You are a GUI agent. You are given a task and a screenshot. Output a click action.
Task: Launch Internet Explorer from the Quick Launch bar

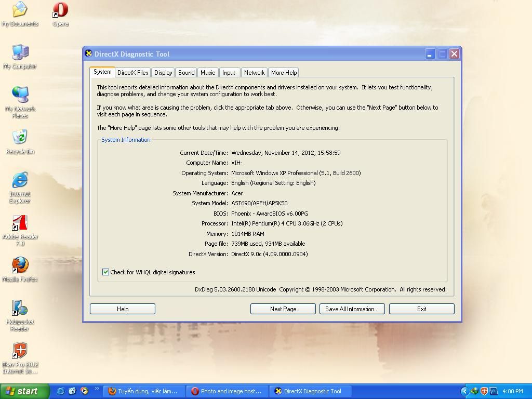click(61, 391)
